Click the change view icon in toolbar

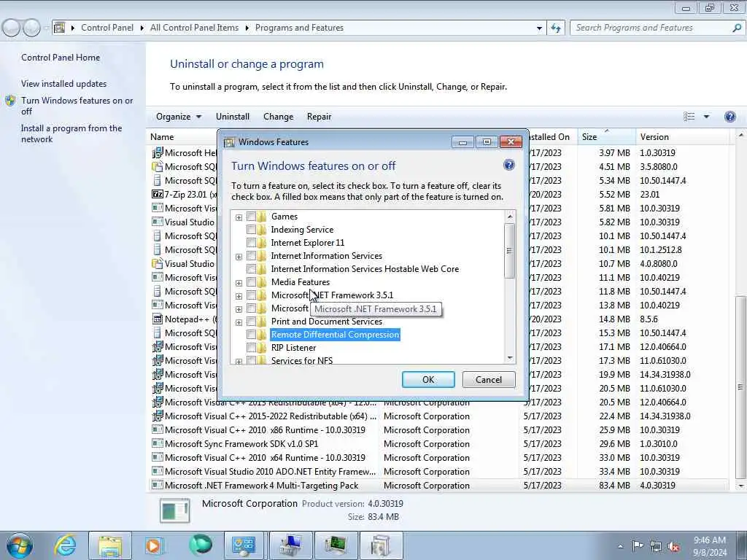pos(689,117)
